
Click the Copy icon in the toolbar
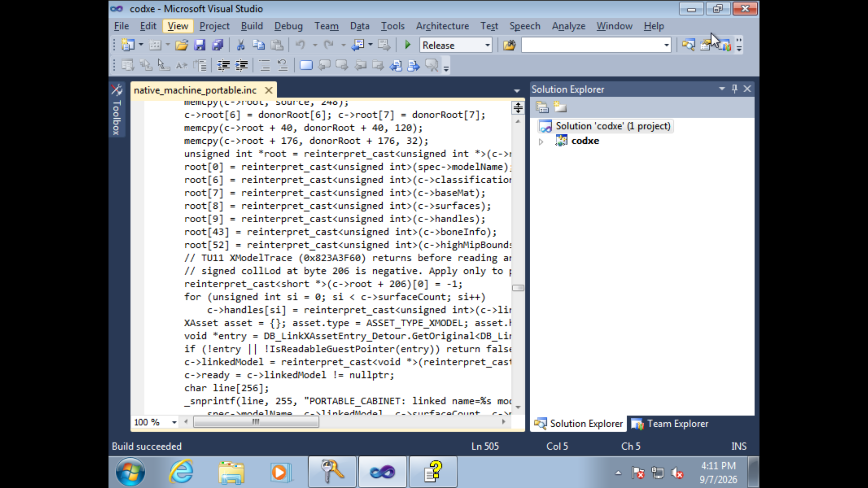[259, 45]
